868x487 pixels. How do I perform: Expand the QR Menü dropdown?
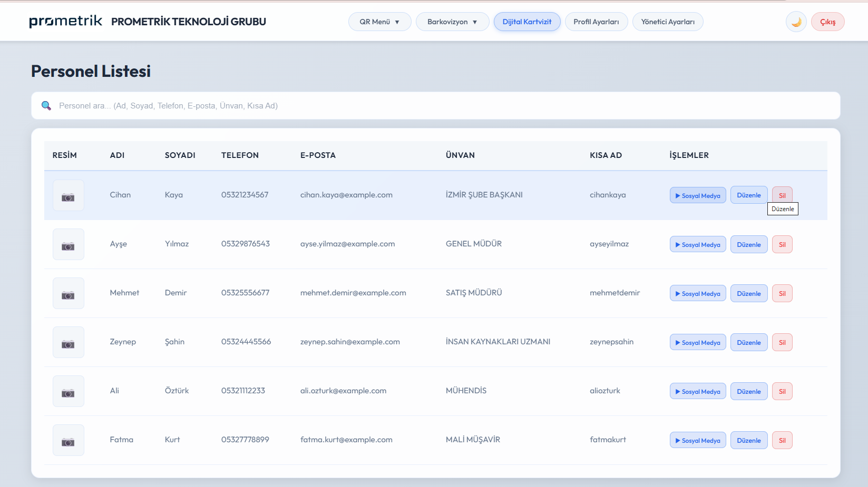click(379, 22)
